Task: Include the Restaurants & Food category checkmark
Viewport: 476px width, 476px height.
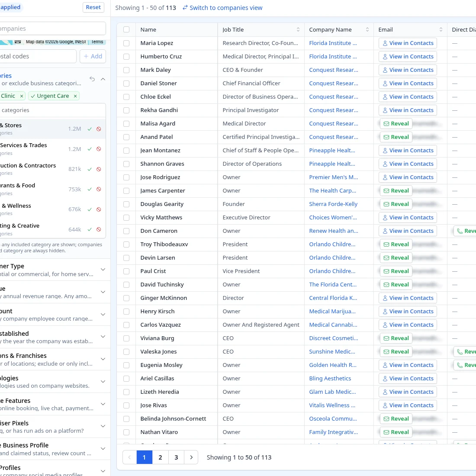Action: 90,190
